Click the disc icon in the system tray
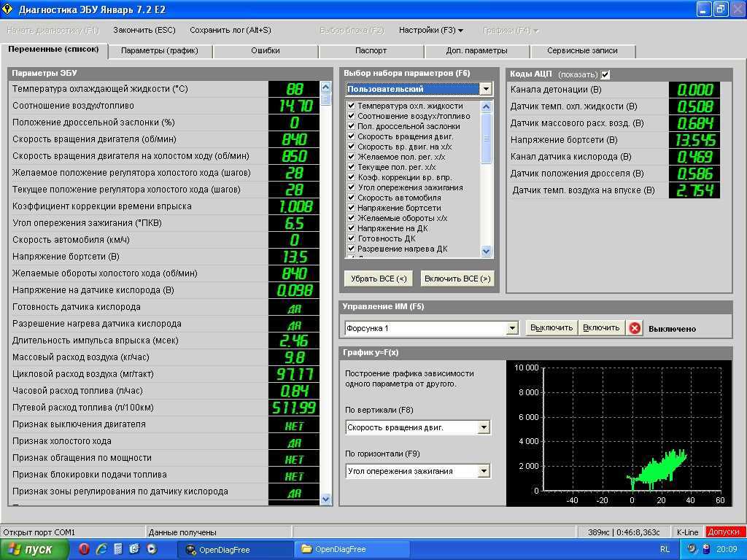747x560 pixels. tap(692, 549)
